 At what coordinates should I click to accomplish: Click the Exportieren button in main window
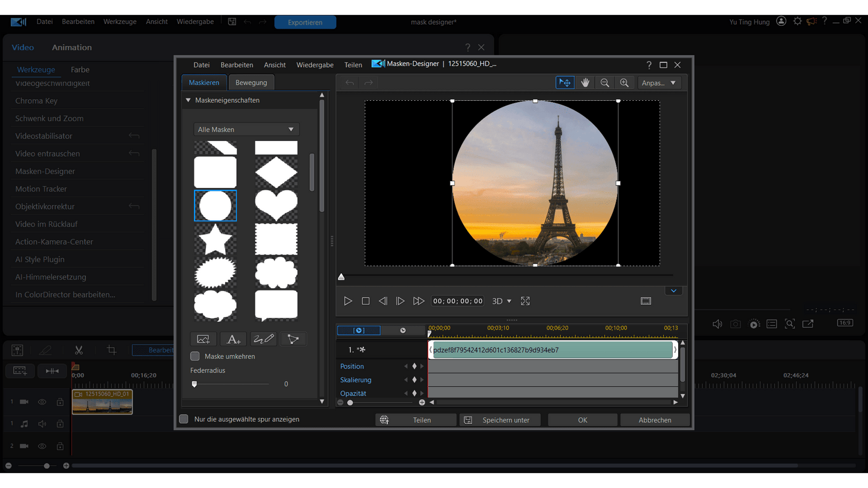pyautogui.click(x=305, y=22)
